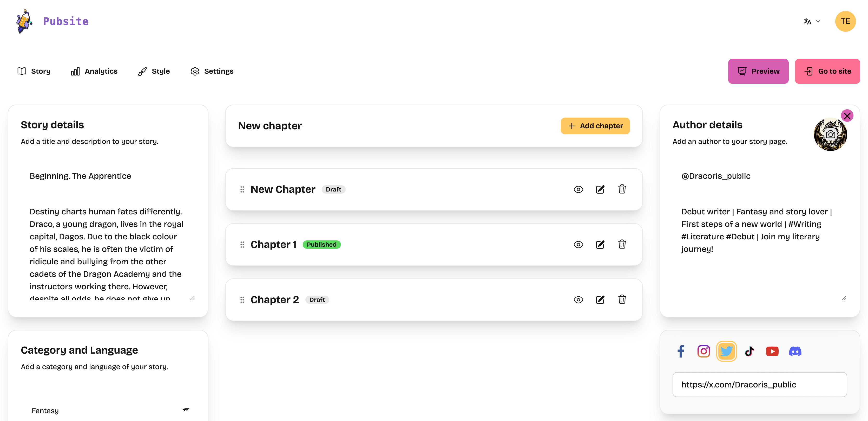Click the edit icon for Chapter 1
868x421 pixels.
pos(600,244)
